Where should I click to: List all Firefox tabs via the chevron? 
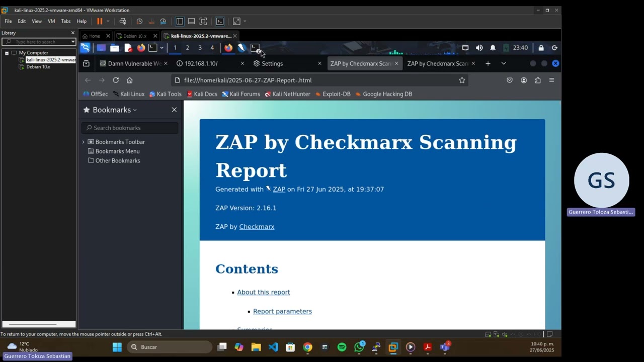pyautogui.click(x=504, y=63)
